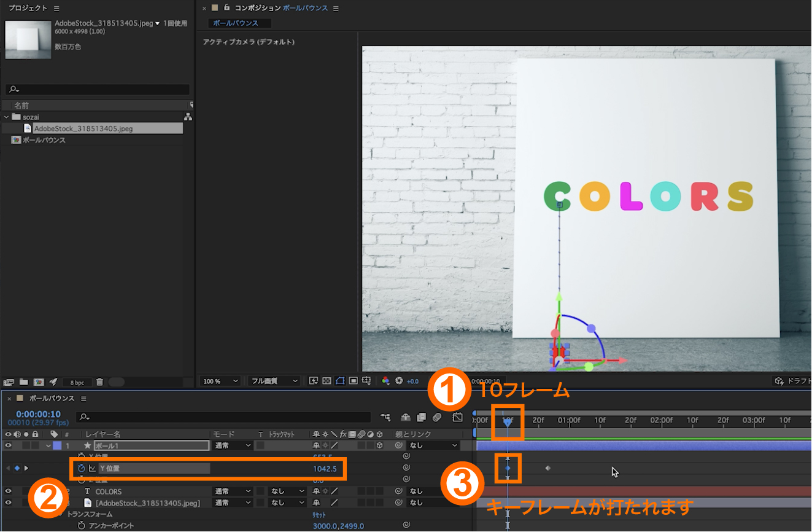Click the motion blur icon in timeline header
The image size is (812, 532).
click(x=436, y=417)
